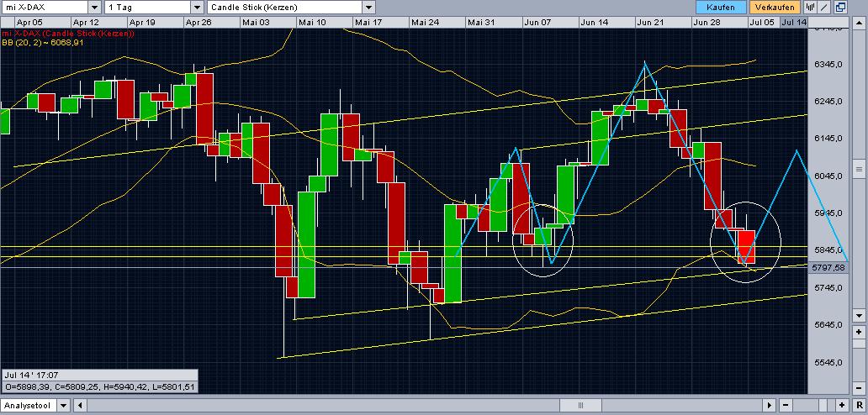
Task: Click the R reset zoom button
Action: point(859,406)
